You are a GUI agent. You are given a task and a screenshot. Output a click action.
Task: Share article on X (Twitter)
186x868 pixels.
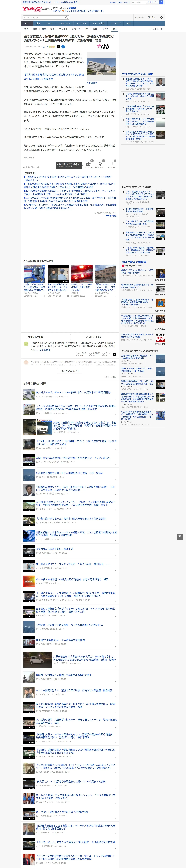pyautogui.click(x=58, y=47)
